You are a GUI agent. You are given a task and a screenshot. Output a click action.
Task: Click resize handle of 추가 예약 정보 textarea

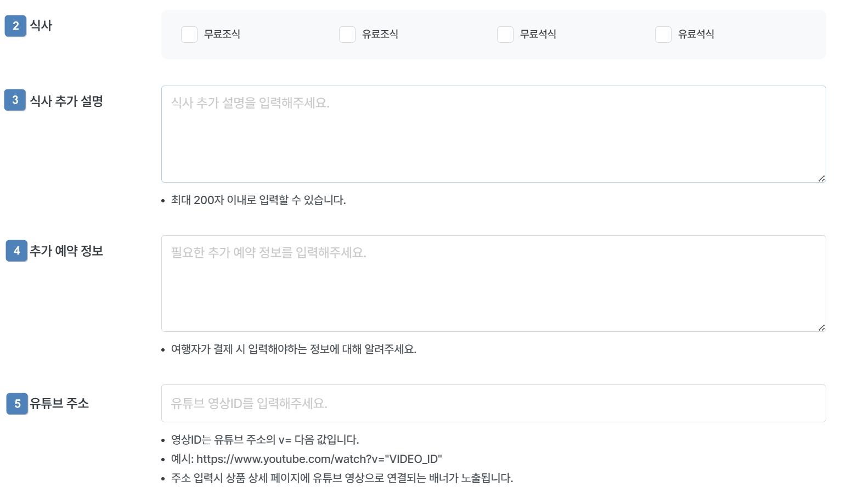click(821, 327)
